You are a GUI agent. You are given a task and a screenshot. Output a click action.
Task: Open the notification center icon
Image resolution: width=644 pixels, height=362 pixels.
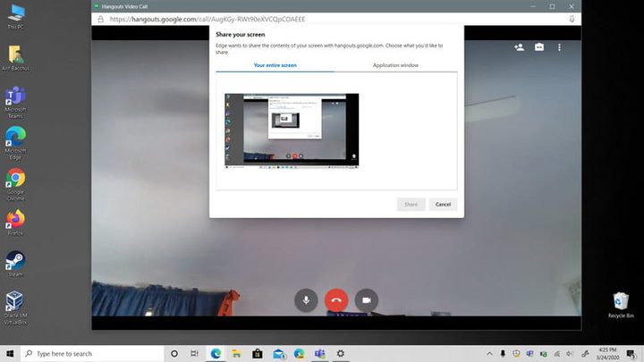pos(631,353)
